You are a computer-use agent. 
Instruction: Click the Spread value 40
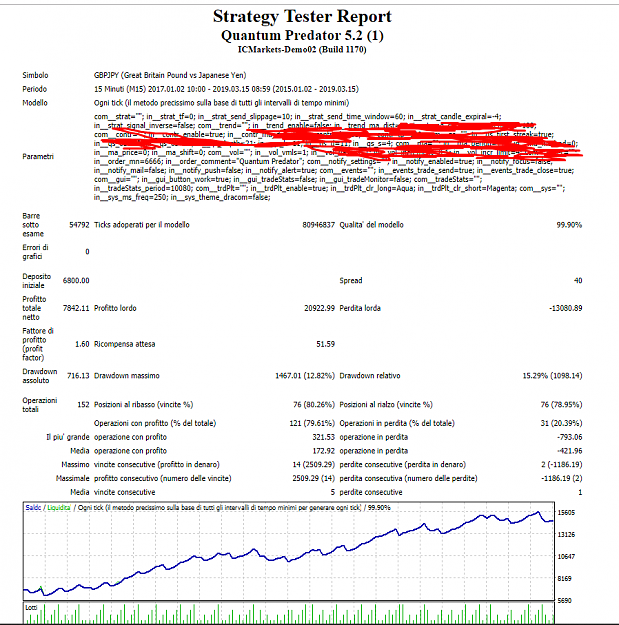[578, 281]
